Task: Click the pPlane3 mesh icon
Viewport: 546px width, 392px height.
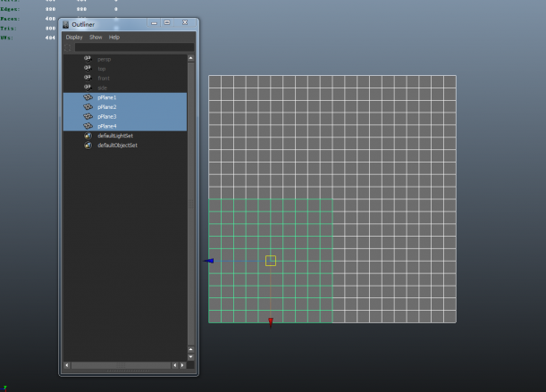Action: (88, 116)
